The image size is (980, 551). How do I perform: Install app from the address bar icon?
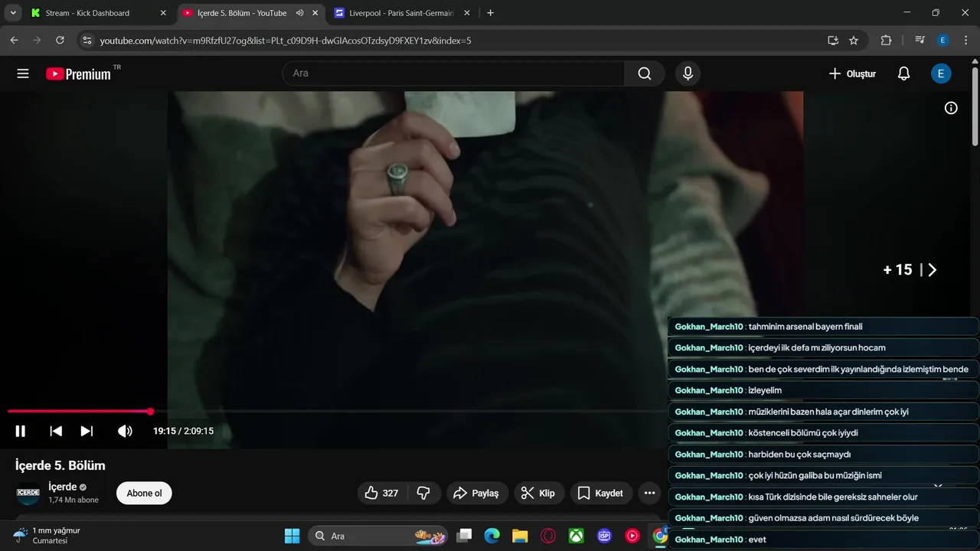coord(833,41)
